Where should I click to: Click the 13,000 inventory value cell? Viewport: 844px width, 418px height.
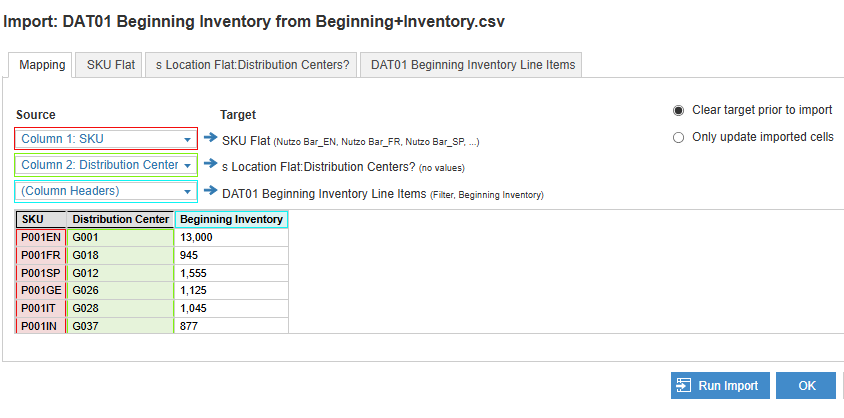[231, 237]
